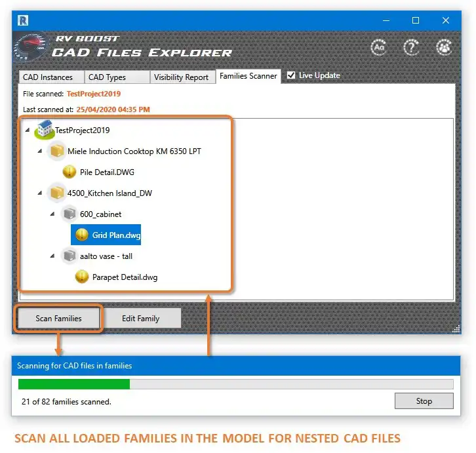This screenshot has height=453, width=476.
Task: Click the 25/04/2020 04:35 PM timestamp
Action: point(113,109)
